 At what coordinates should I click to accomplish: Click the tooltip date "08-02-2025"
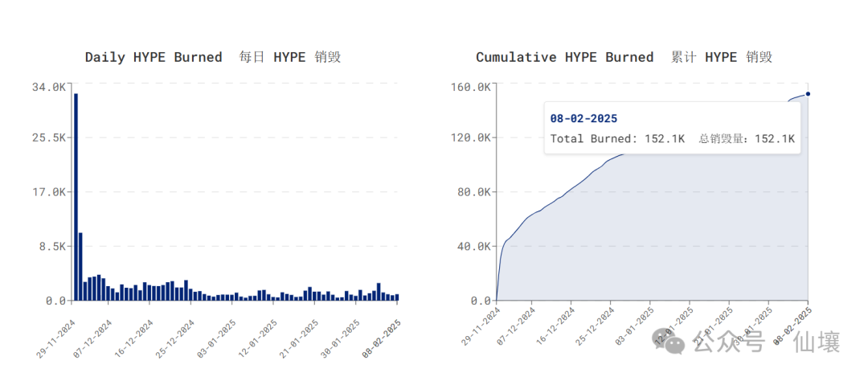pos(583,118)
